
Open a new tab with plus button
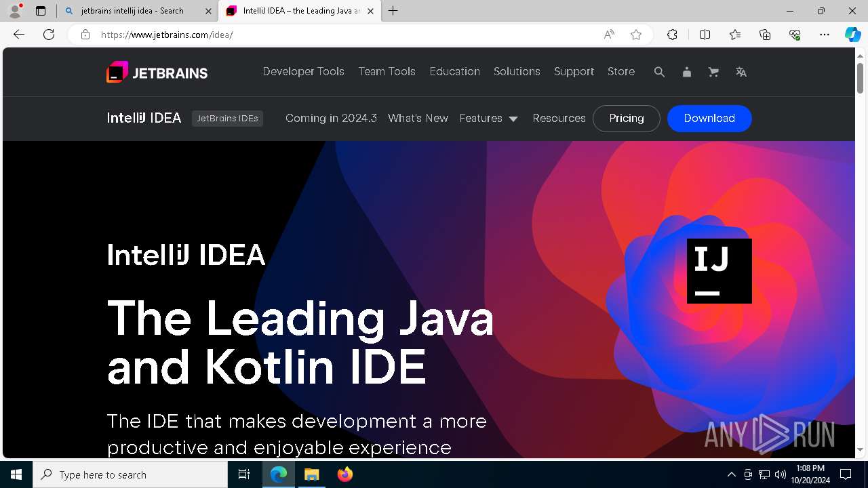pyautogui.click(x=393, y=11)
